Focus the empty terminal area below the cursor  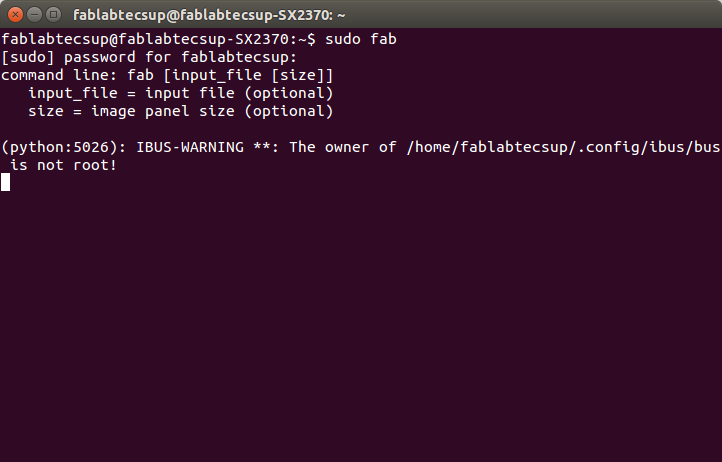click(361, 322)
